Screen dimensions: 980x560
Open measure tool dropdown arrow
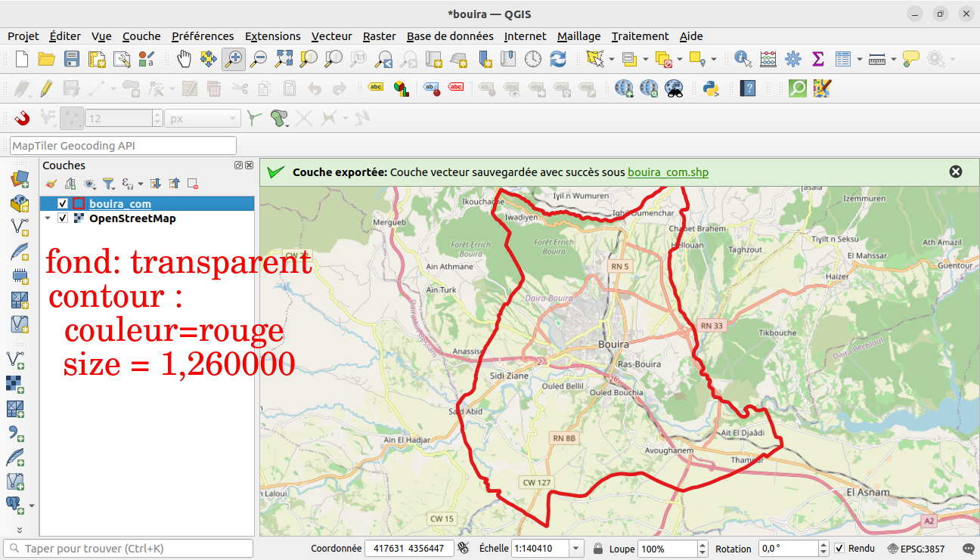pos(894,59)
